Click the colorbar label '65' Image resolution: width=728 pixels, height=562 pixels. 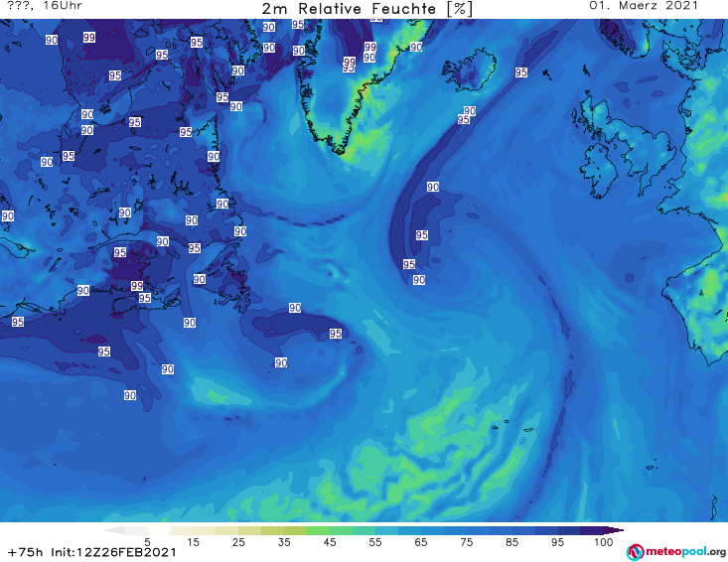[x=421, y=542]
